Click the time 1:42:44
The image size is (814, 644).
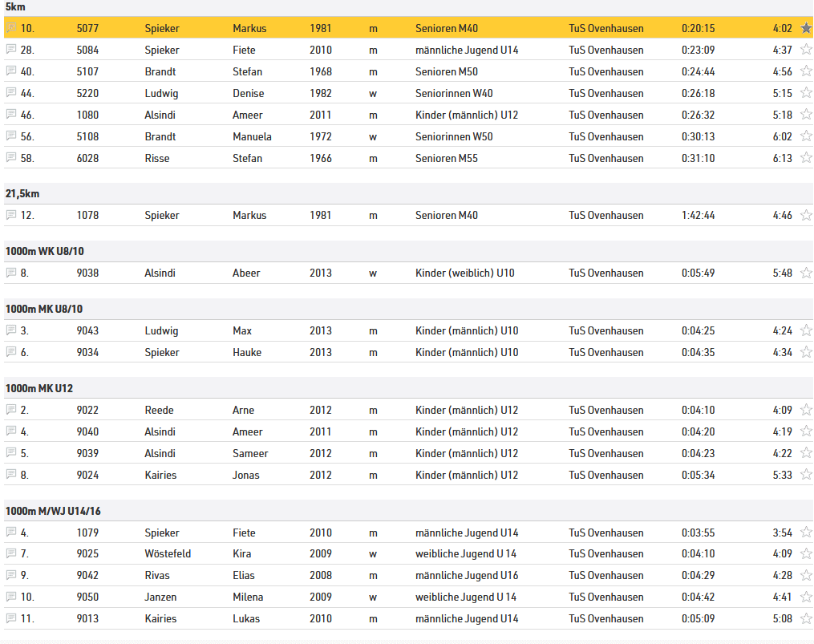pyautogui.click(x=699, y=215)
